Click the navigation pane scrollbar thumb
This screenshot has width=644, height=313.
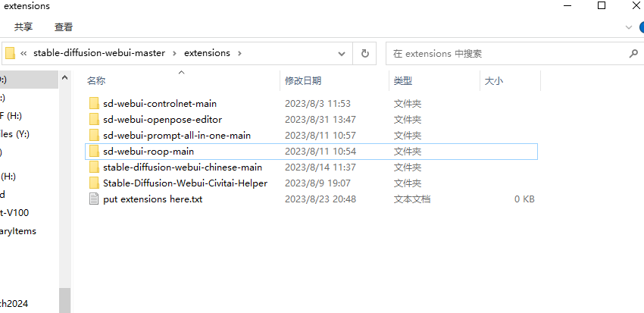[x=64, y=300]
